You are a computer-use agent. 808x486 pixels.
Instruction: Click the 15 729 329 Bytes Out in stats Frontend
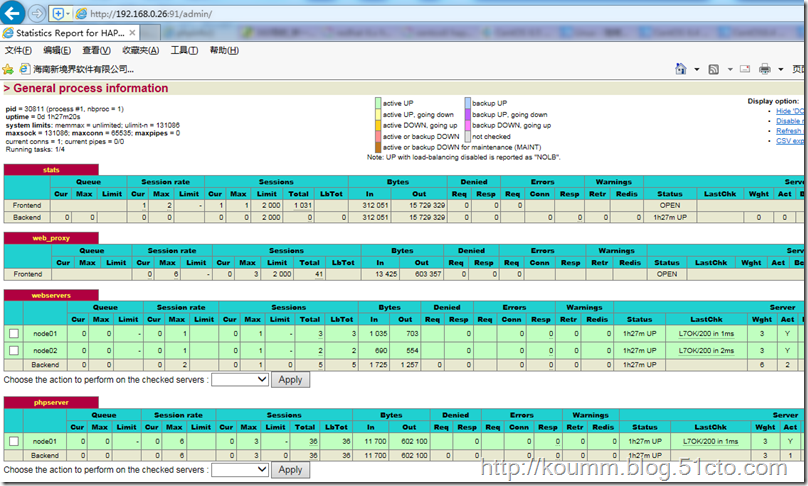427,205
